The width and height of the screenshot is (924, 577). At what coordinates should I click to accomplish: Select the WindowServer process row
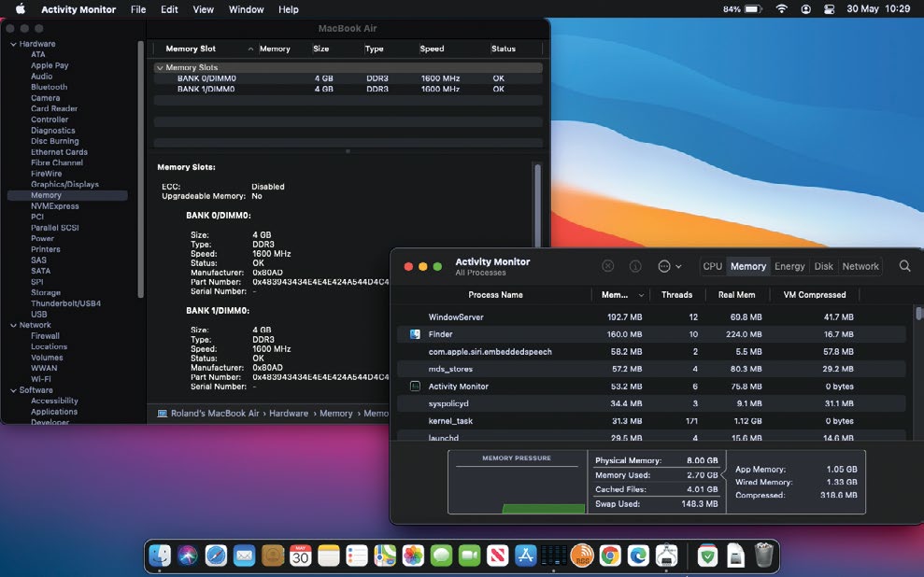click(651, 317)
